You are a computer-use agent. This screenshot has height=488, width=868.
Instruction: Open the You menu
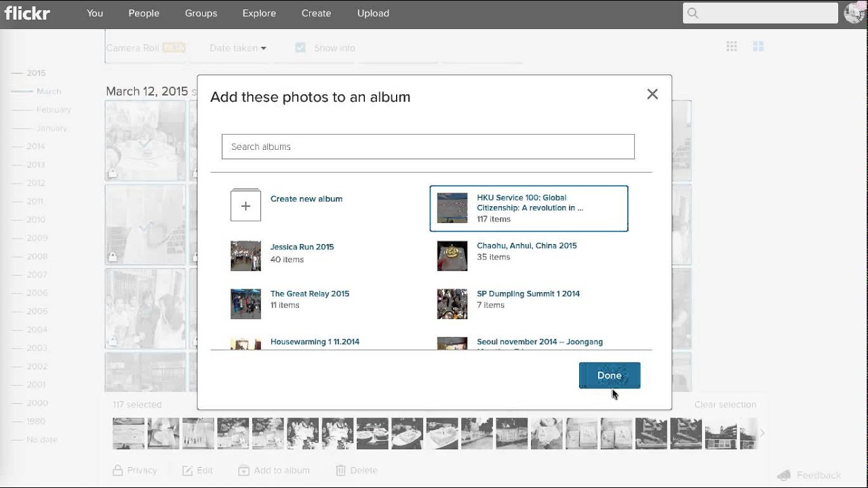pyautogui.click(x=95, y=13)
